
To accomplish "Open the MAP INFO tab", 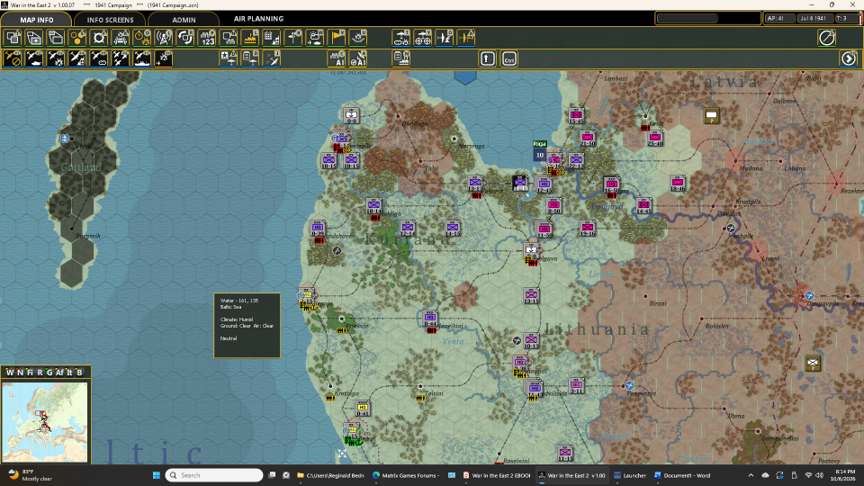I will [x=36, y=19].
